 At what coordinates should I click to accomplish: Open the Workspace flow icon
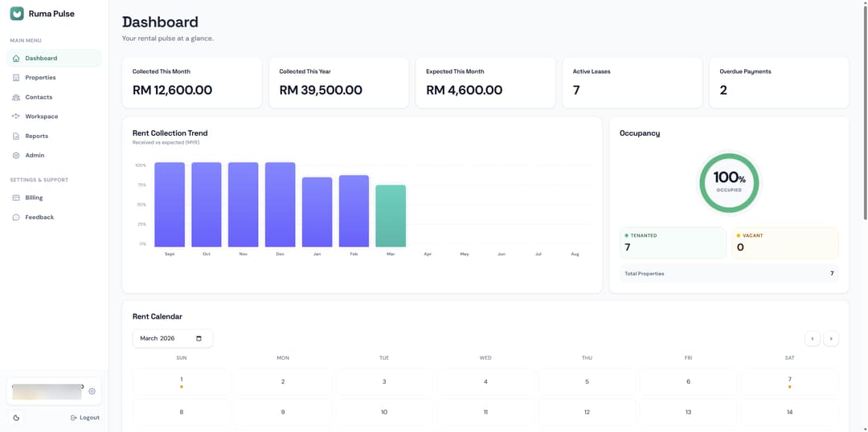pyautogui.click(x=16, y=116)
